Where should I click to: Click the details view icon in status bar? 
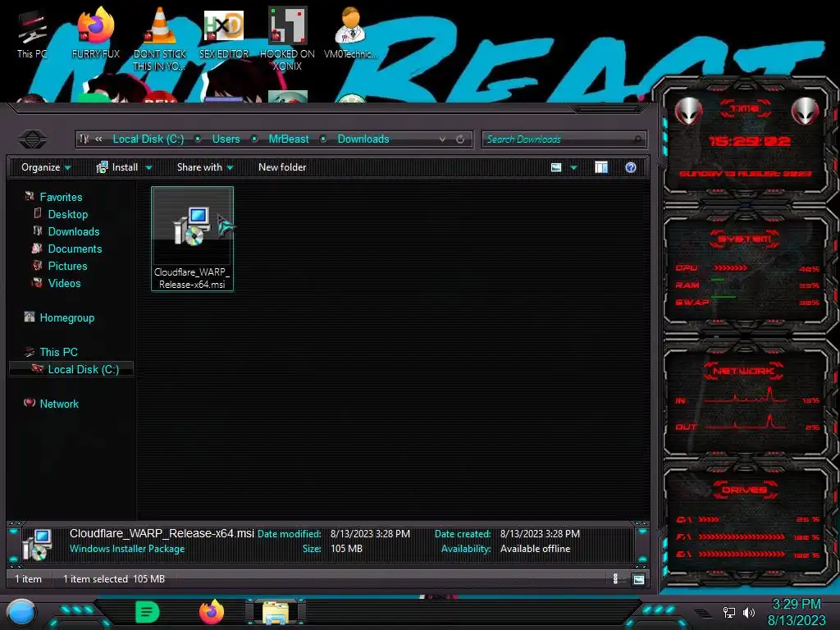click(615, 578)
